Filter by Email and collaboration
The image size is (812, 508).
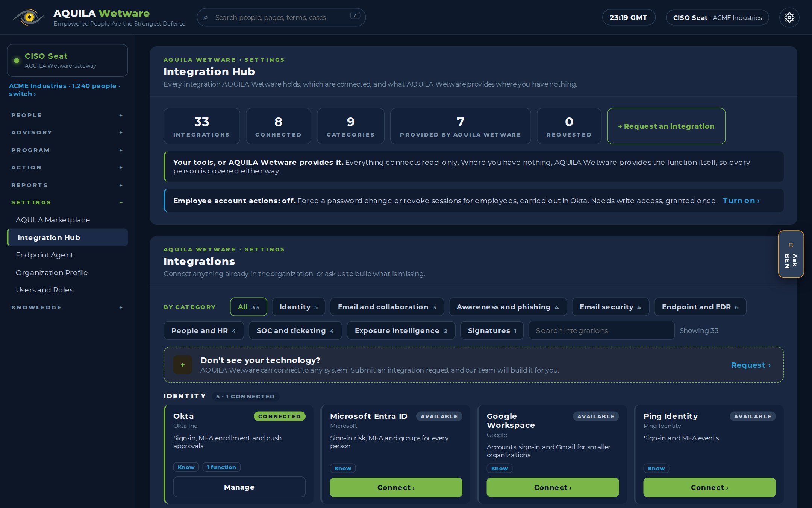click(387, 307)
